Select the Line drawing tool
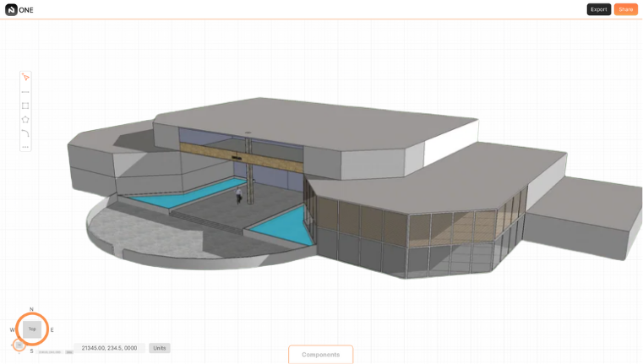 [x=25, y=91]
